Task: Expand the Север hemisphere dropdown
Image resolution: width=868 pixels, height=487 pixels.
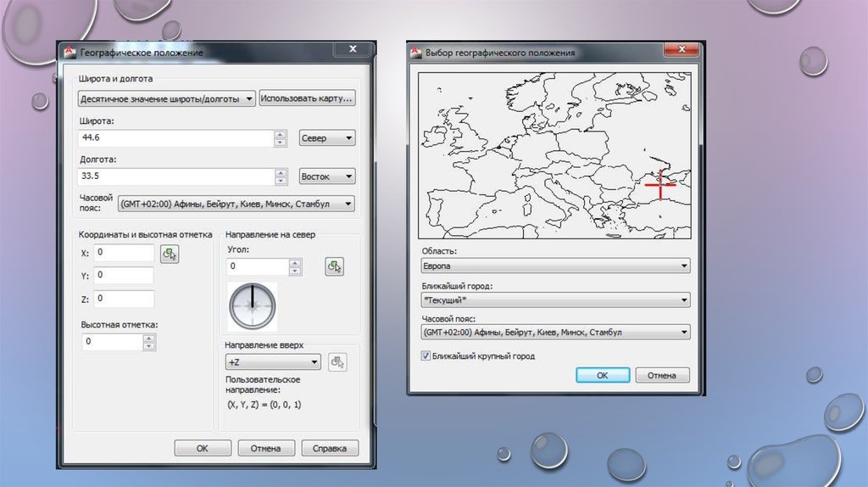Action: point(327,138)
